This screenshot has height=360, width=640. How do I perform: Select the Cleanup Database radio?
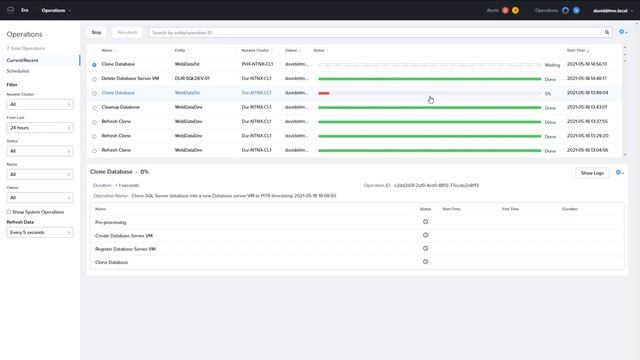[94, 108]
